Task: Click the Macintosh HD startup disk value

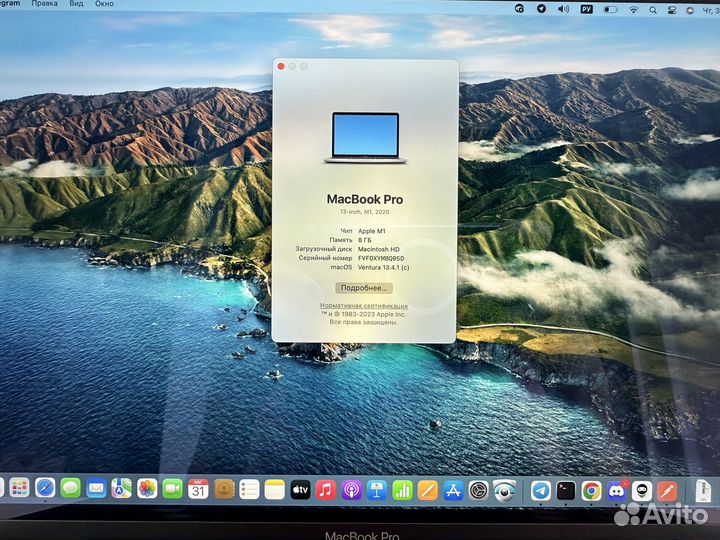Action: (x=379, y=249)
